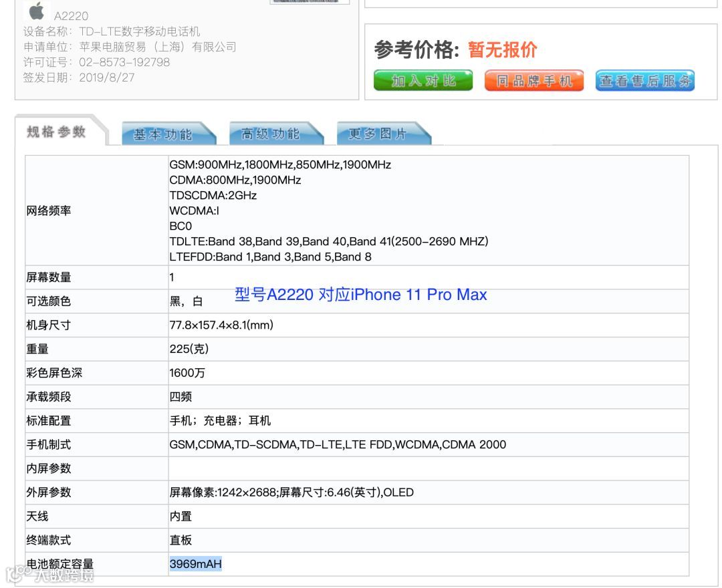This screenshot has width=722, height=588.
Task: Click the BC0 line
Action: [x=180, y=226]
